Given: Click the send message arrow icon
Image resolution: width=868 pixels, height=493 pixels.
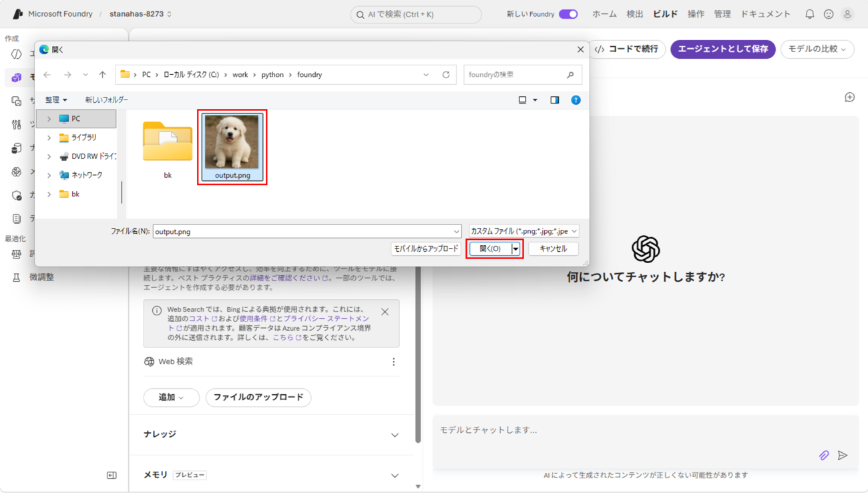Looking at the screenshot, I should pos(843,456).
